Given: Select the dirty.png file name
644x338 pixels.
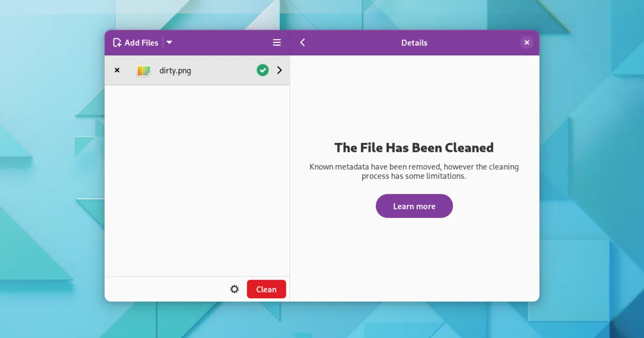Looking at the screenshot, I should [175, 71].
